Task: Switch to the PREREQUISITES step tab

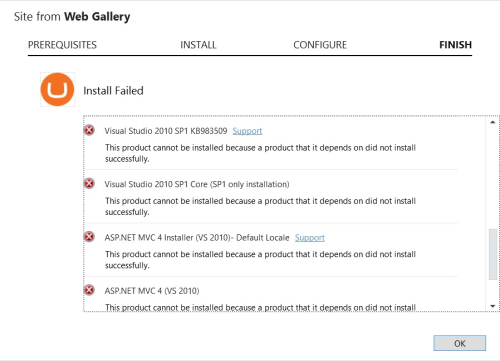Action: tap(62, 45)
